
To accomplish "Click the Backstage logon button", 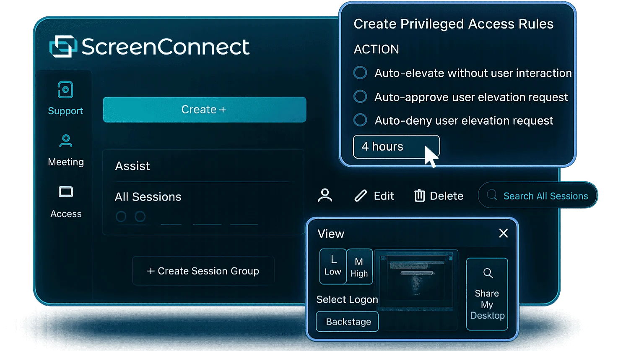I will (348, 322).
